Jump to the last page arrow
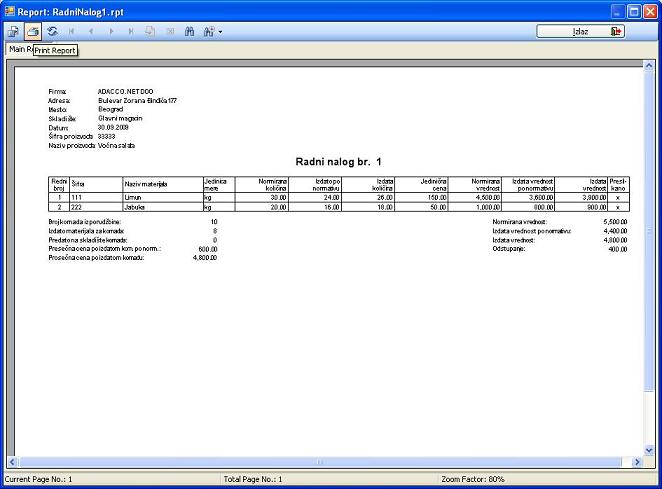Viewport: 662px width, 489px height. pos(130,32)
